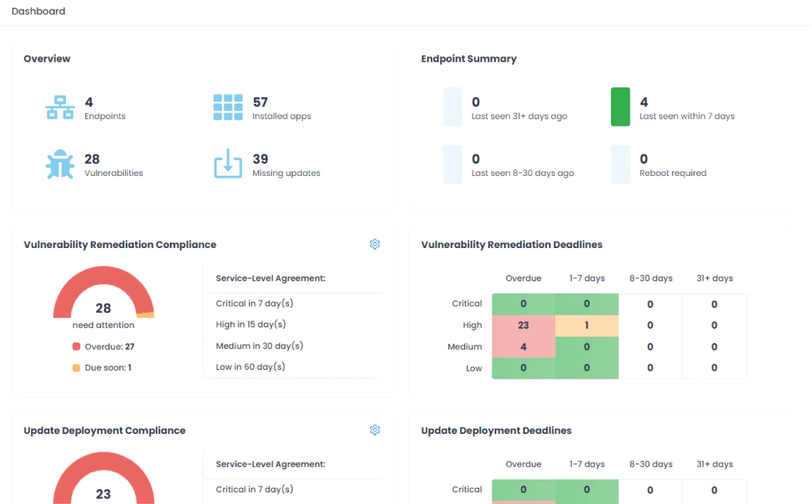This screenshot has width=812, height=504.
Task: Click the Medium 1-7 days cell in Vulnerability Deadlines
Action: 587,346
